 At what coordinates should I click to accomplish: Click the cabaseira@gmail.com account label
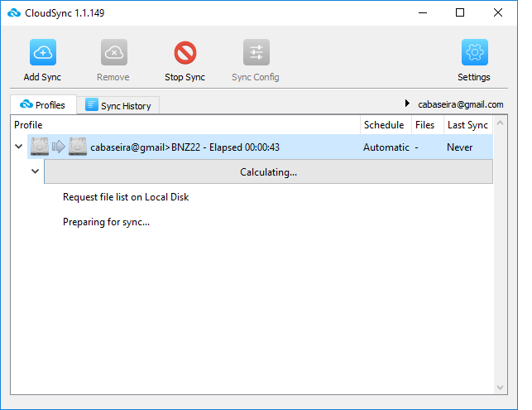(x=460, y=104)
